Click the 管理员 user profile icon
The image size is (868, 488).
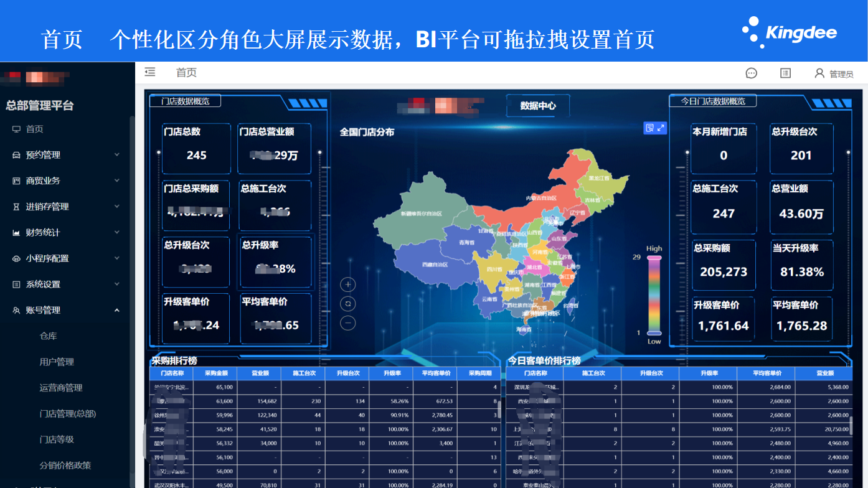pyautogui.click(x=819, y=73)
